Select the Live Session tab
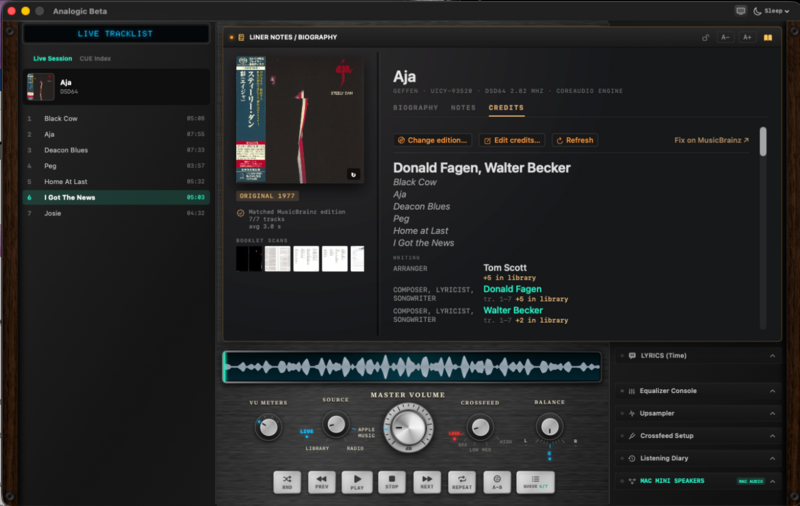This screenshot has height=506, width=800. pyautogui.click(x=53, y=59)
